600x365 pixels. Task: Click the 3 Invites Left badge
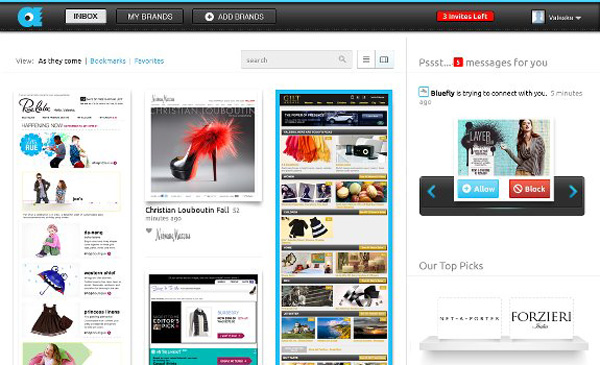point(465,16)
